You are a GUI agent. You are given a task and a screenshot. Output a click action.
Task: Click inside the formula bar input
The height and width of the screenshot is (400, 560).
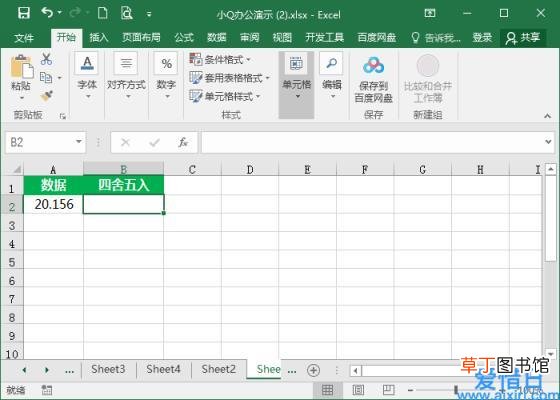371,142
